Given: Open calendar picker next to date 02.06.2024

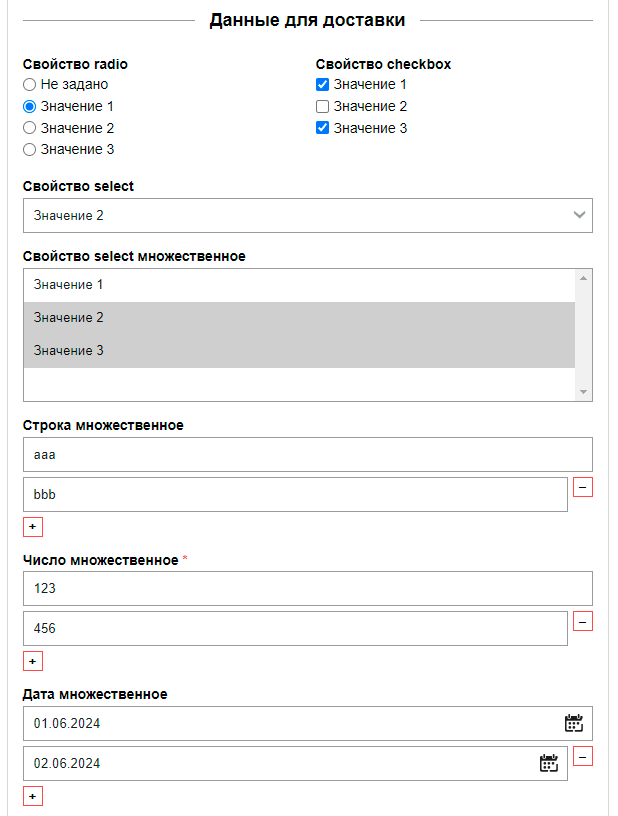Looking at the screenshot, I should pyautogui.click(x=549, y=763).
